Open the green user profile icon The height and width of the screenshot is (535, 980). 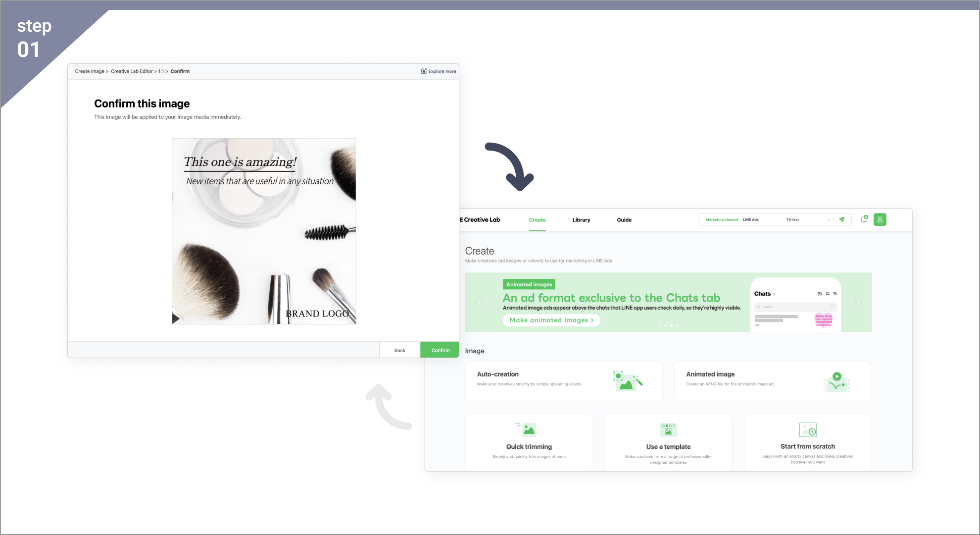point(880,219)
